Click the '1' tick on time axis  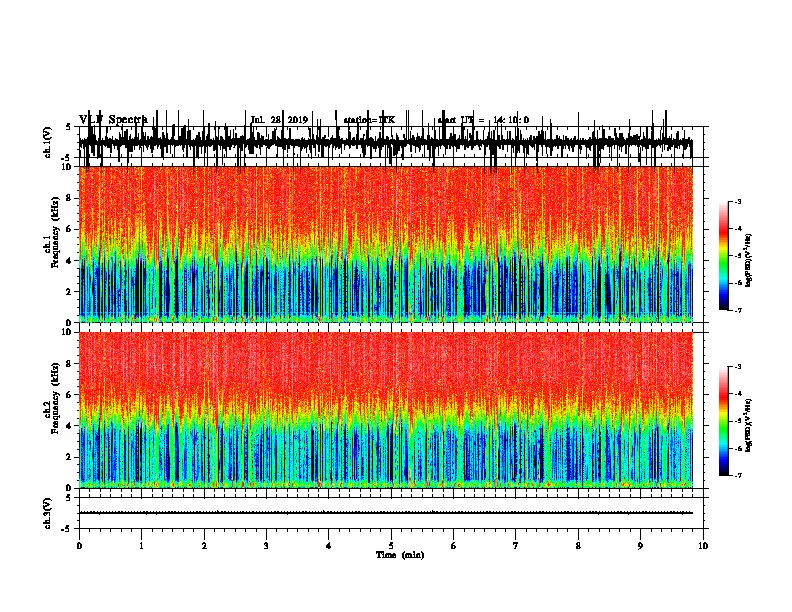click(141, 546)
